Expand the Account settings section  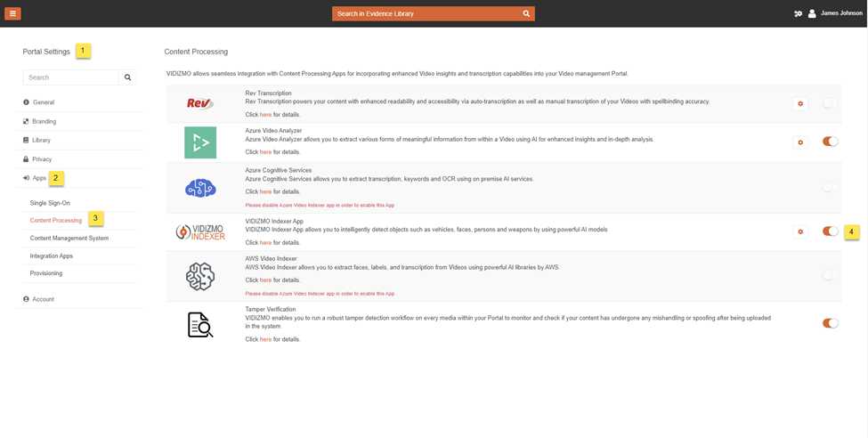(x=43, y=299)
